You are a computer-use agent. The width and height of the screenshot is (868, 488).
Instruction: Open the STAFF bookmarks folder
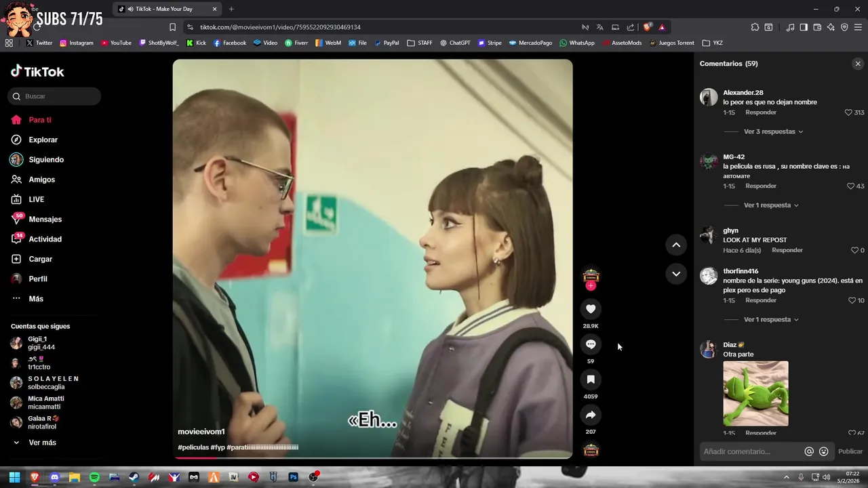click(x=420, y=43)
